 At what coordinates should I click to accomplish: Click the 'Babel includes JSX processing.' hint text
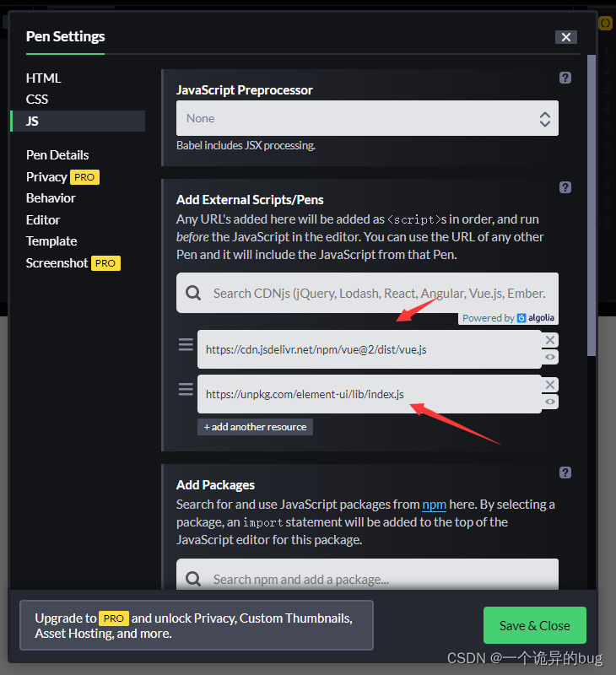pos(246,146)
